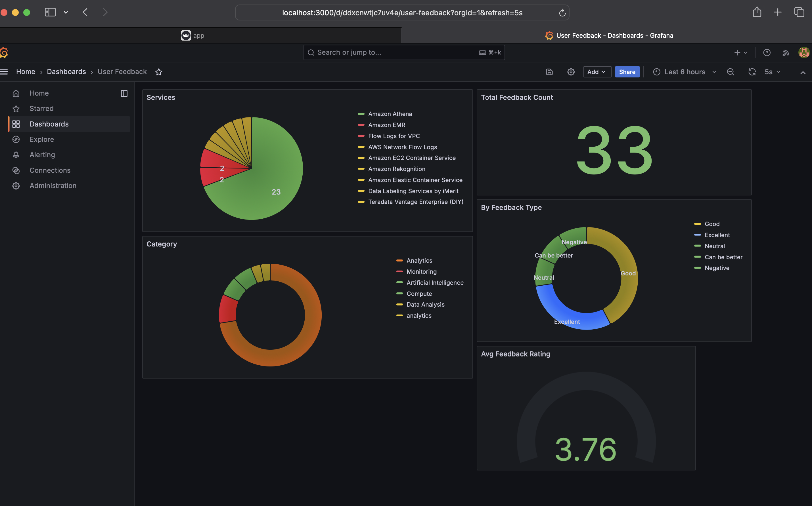
Task: Click the refresh dashboard icon
Action: (752, 72)
